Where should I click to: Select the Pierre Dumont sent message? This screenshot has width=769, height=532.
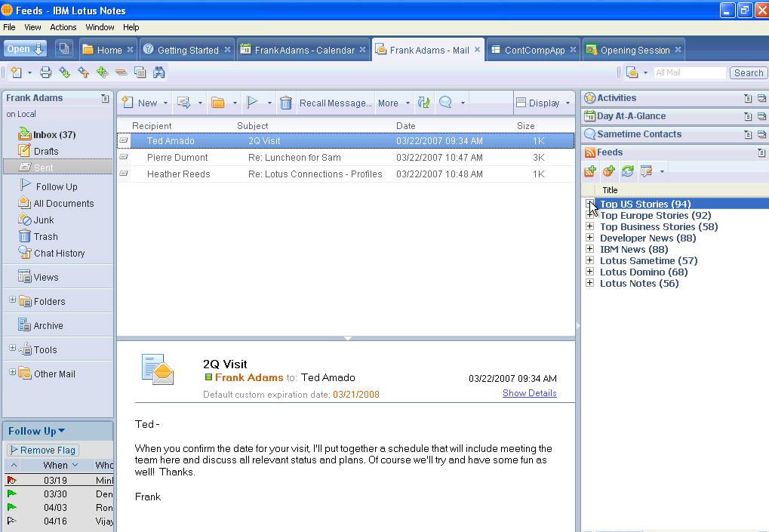(x=177, y=158)
